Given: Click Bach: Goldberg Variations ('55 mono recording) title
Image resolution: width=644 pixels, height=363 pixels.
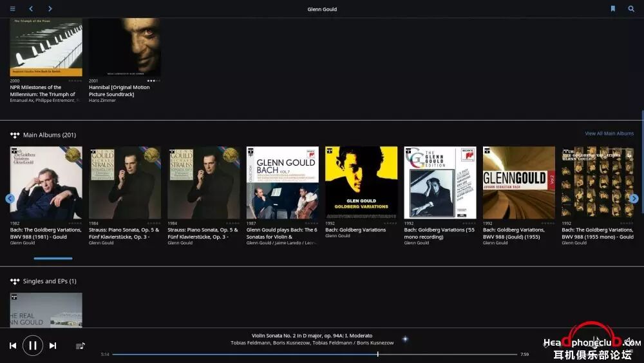Looking at the screenshot, I should [439, 233].
